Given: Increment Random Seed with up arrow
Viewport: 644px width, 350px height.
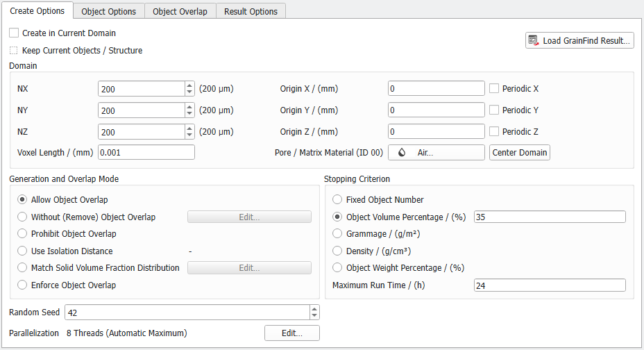Looking at the screenshot, I should click(x=314, y=309).
